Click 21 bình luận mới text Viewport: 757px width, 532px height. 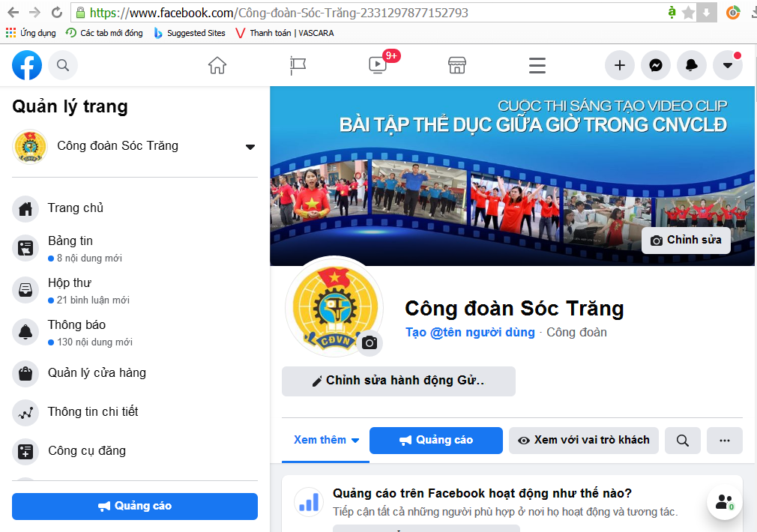[93, 300]
